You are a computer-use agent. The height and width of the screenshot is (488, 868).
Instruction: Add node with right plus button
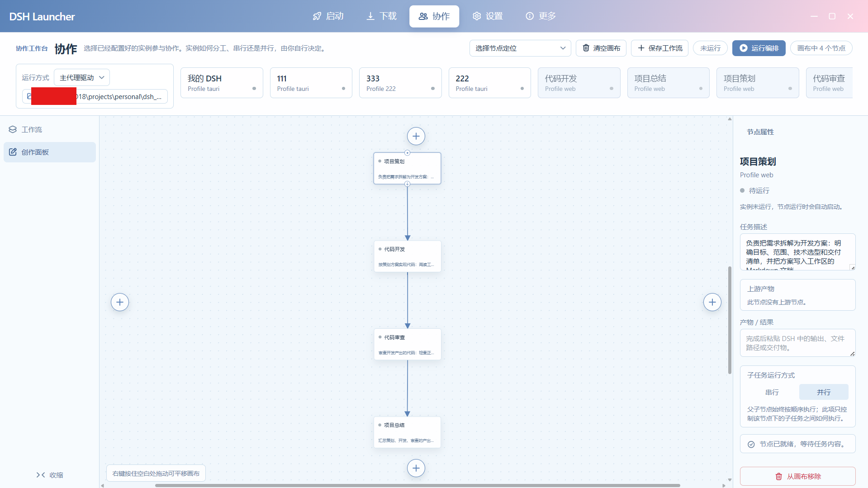tap(712, 302)
